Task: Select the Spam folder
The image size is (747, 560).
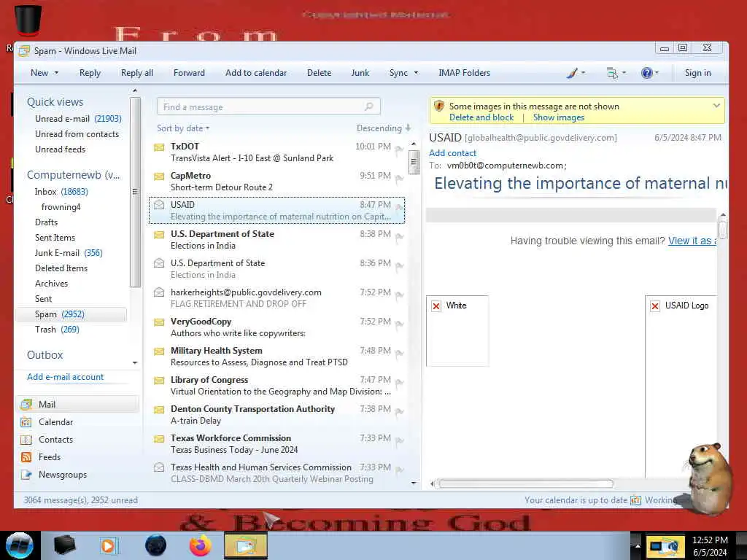Action: click(71, 314)
